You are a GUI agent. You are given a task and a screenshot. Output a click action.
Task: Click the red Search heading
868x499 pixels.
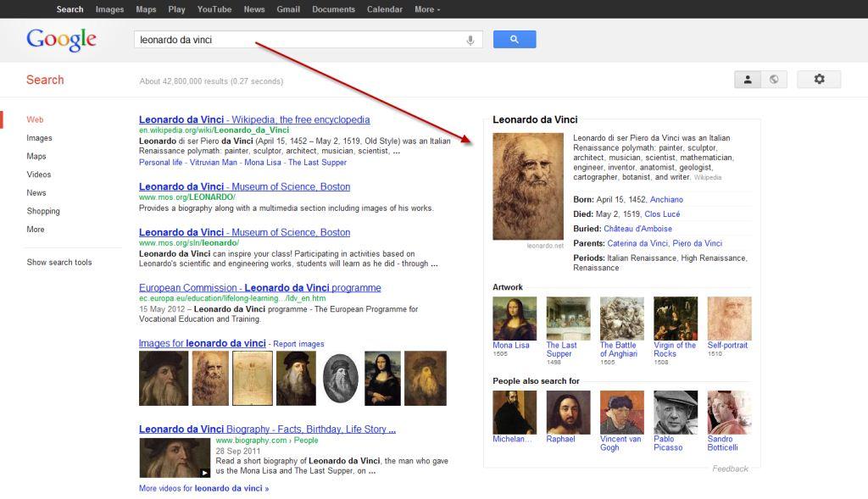click(x=45, y=80)
